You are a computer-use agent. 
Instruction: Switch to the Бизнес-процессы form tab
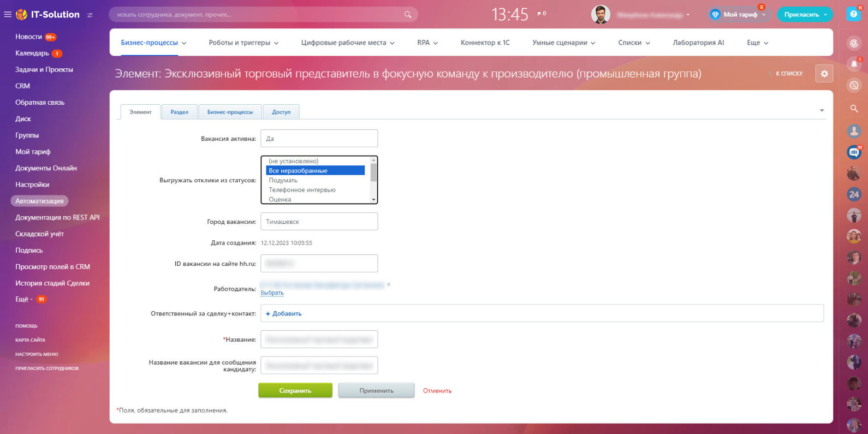[x=230, y=112]
